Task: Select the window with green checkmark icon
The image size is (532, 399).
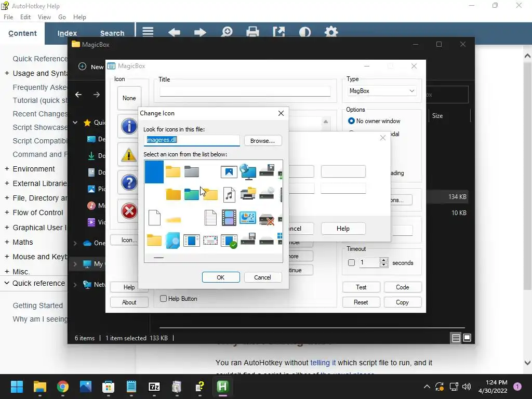Action: tap(229, 241)
